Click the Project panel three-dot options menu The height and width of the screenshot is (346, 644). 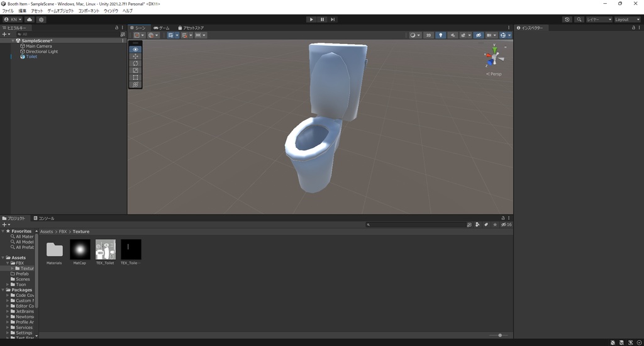(x=508, y=218)
